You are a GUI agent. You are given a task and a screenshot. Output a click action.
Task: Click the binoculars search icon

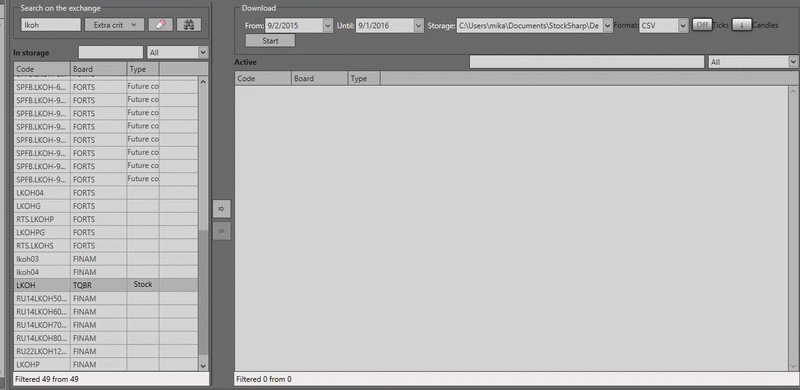pos(189,25)
